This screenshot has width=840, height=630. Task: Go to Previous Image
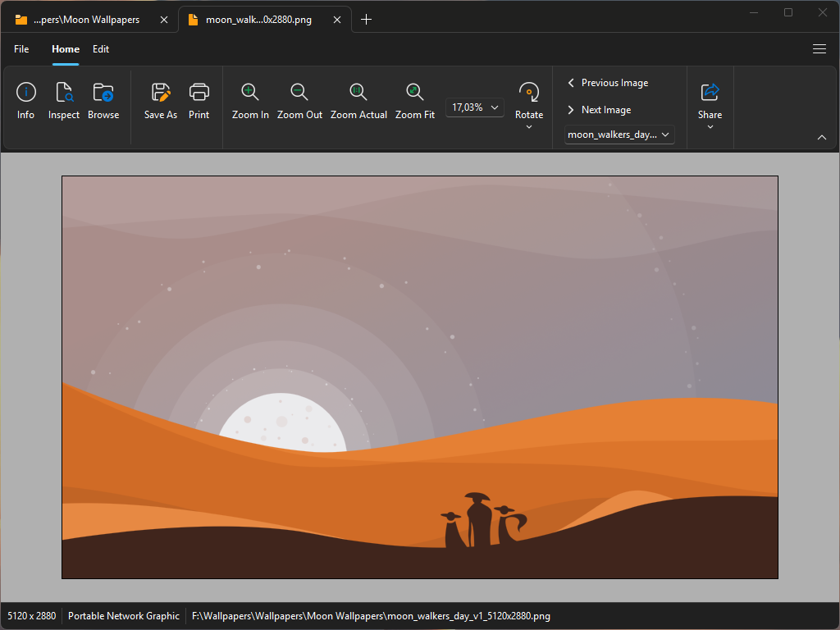pos(608,83)
